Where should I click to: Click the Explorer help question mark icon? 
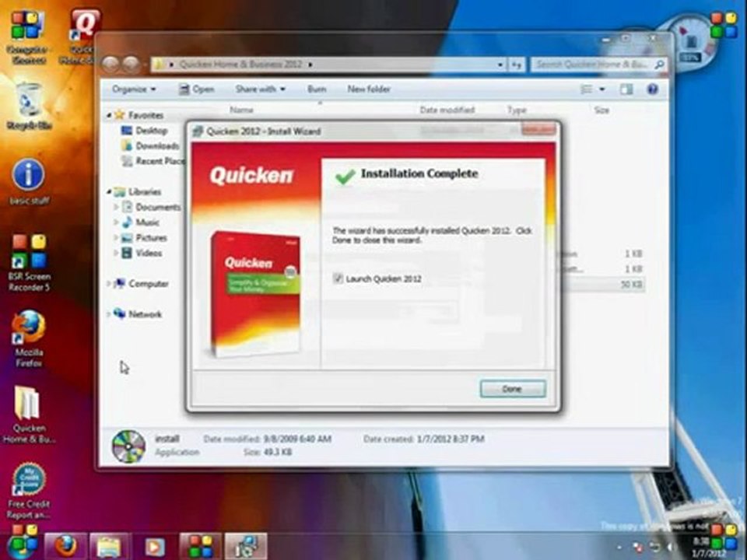tap(653, 89)
